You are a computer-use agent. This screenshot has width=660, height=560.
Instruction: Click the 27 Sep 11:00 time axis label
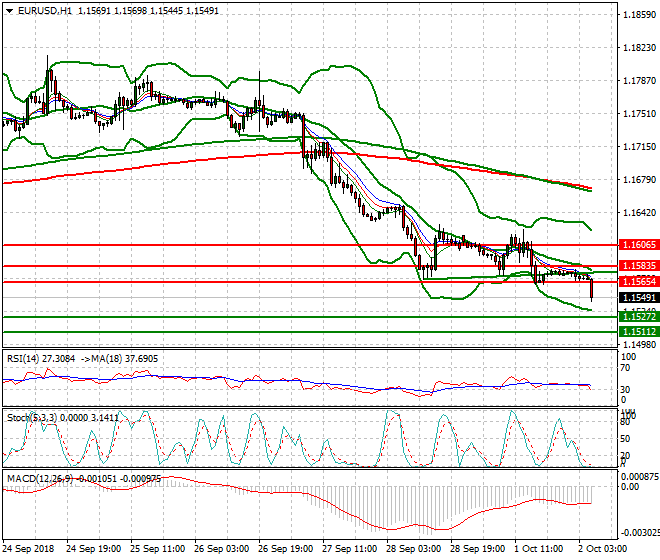tap(349, 549)
